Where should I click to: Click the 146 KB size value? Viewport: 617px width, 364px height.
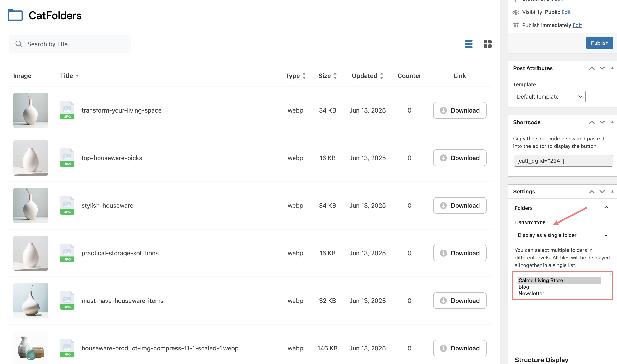pos(327,348)
